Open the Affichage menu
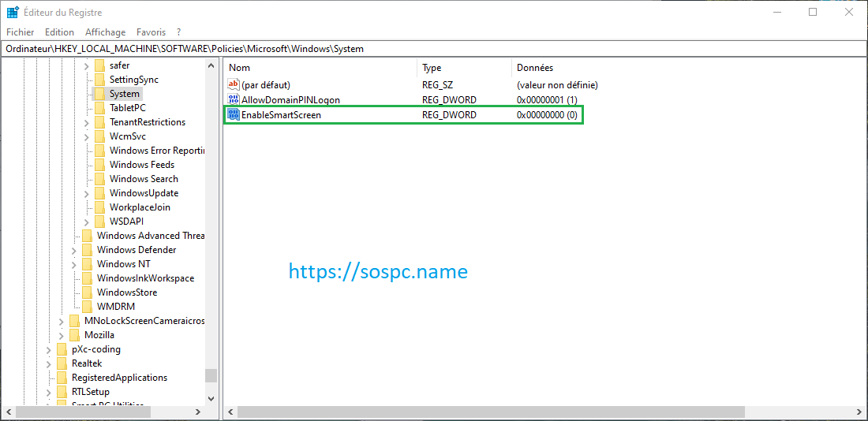 pyautogui.click(x=105, y=32)
